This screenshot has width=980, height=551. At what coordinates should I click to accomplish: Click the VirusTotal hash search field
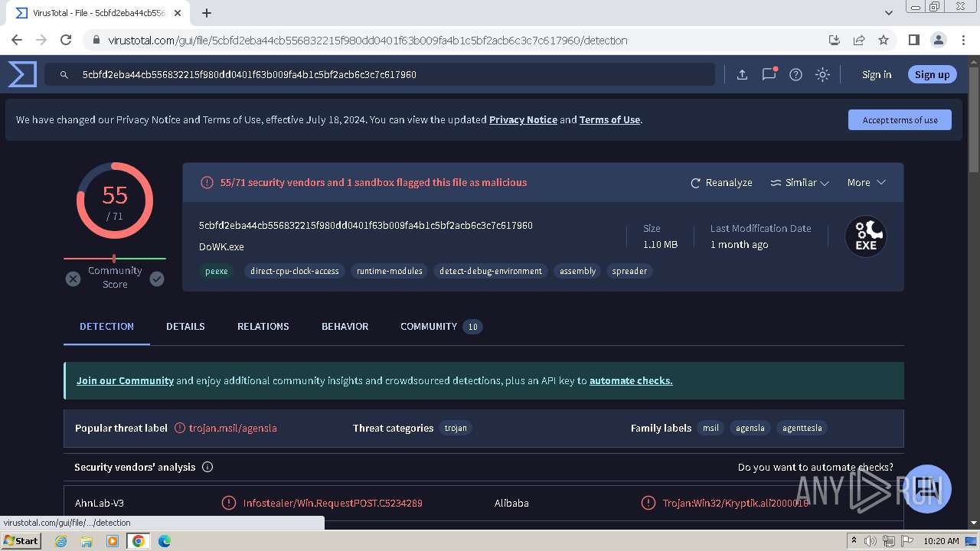380,74
